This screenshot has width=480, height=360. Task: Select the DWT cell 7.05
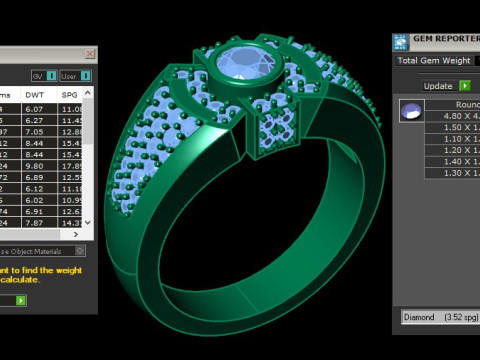point(39,132)
